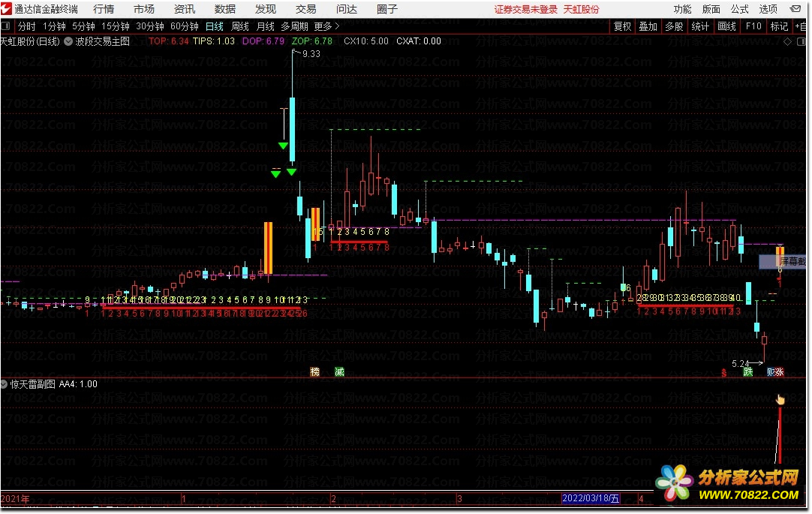The height and width of the screenshot is (514, 812).
Task: Click the ZOP: 6.78 indicator value
Action: click(x=311, y=41)
